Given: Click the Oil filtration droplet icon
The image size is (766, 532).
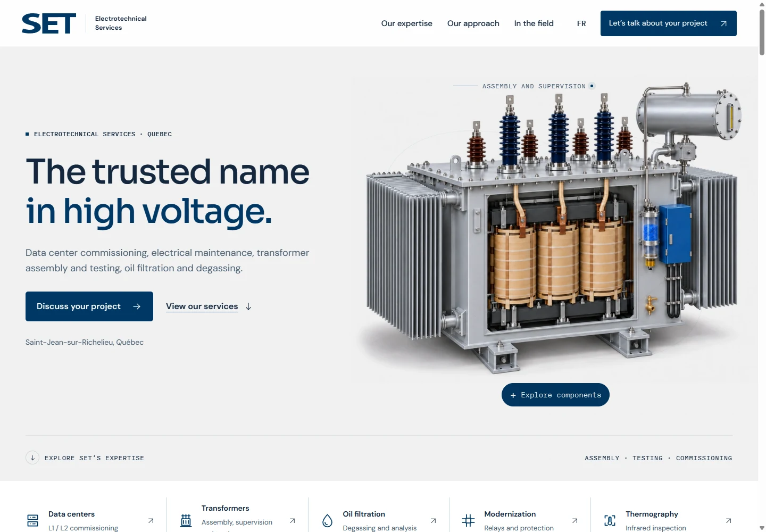Looking at the screenshot, I should click(x=328, y=520).
